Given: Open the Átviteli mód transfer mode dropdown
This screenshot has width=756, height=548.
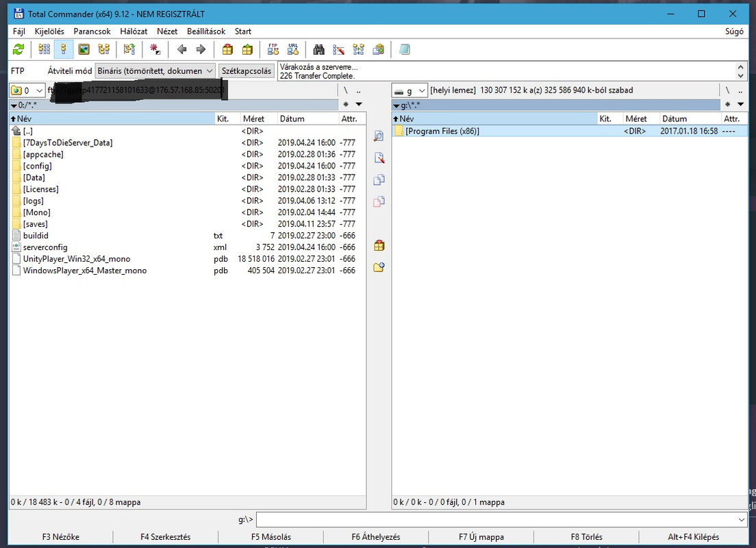Looking at the screenshot, I should pos(155,71).
